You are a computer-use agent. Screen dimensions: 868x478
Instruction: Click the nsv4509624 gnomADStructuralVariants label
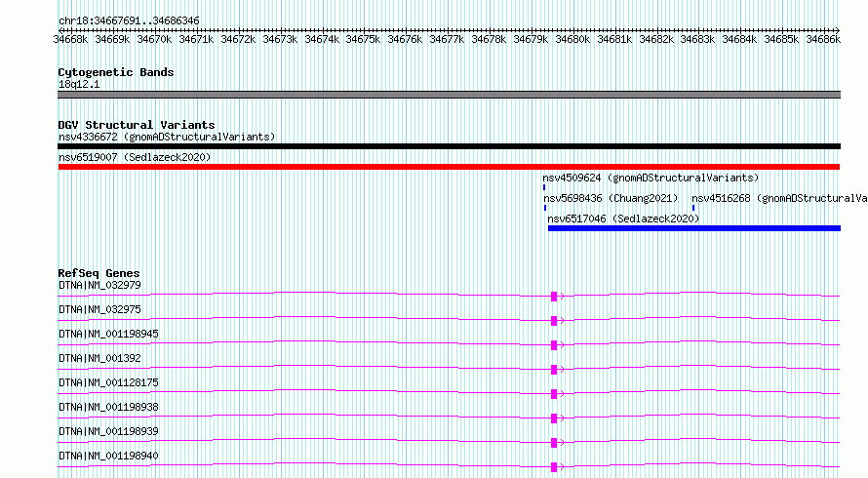tap(651, 178)
